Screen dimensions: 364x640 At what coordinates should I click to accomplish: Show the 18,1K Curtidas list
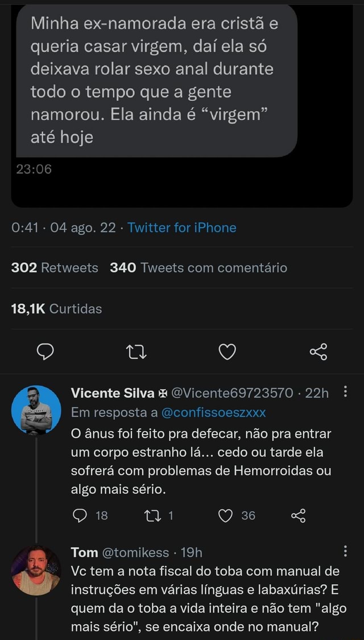pos(56,309)
